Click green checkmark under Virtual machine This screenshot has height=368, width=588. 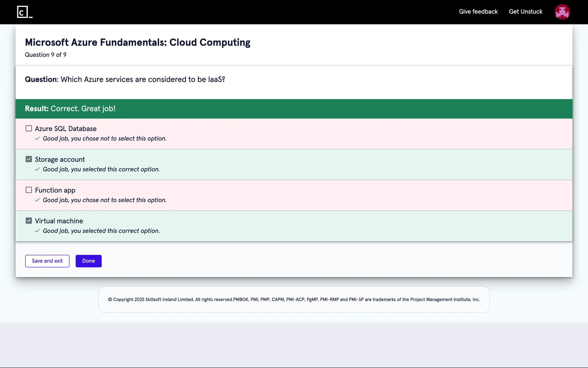pos(37,231)
